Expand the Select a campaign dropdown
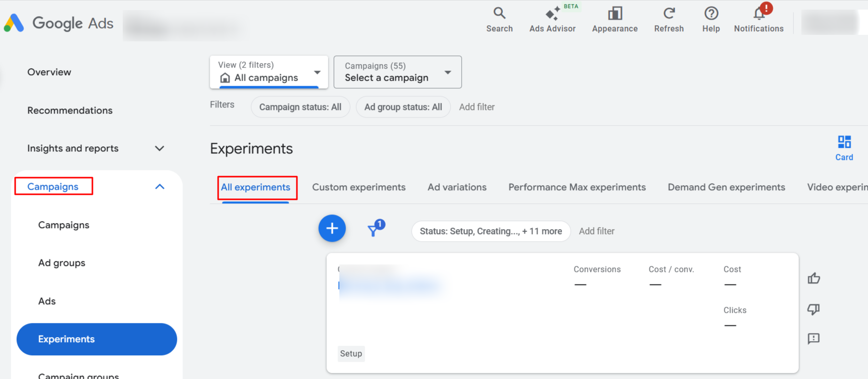Screen dimensions: 868x379 click(397, 72)
